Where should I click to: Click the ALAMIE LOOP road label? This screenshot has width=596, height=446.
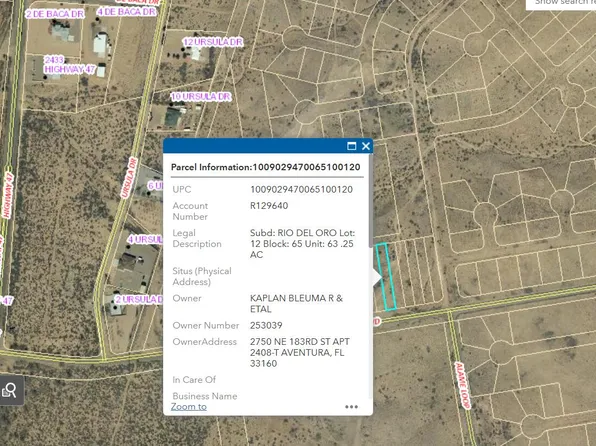pyautogui.click(x=463, y=385)
